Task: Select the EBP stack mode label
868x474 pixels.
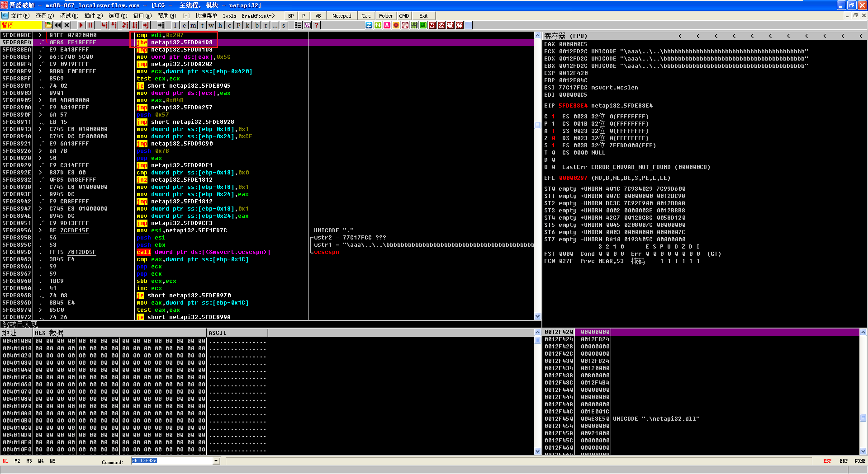Action: 844,461
